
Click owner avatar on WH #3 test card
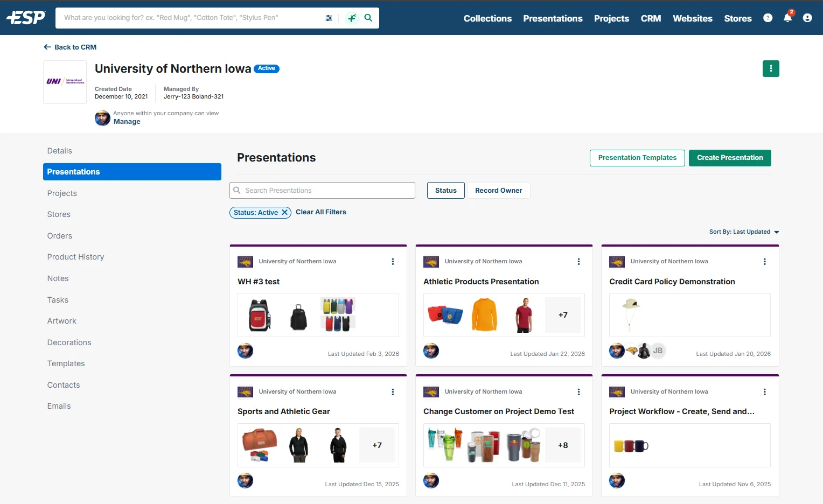pyautogui.click(x=246, y=351)
